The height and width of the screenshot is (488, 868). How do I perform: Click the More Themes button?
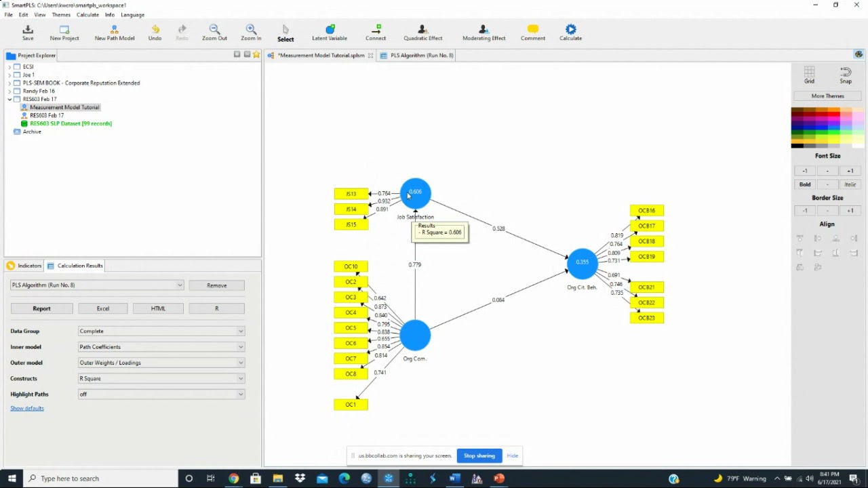pos(827,96)
